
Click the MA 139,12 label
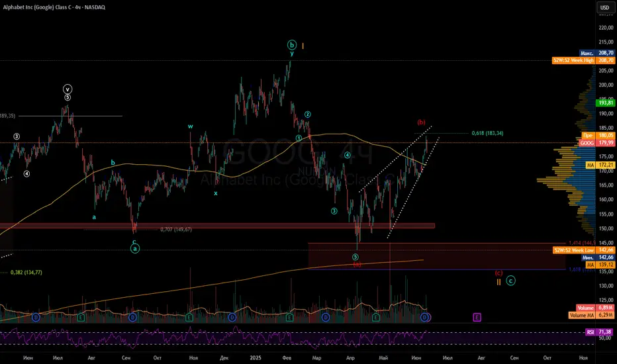click(600, 265)
